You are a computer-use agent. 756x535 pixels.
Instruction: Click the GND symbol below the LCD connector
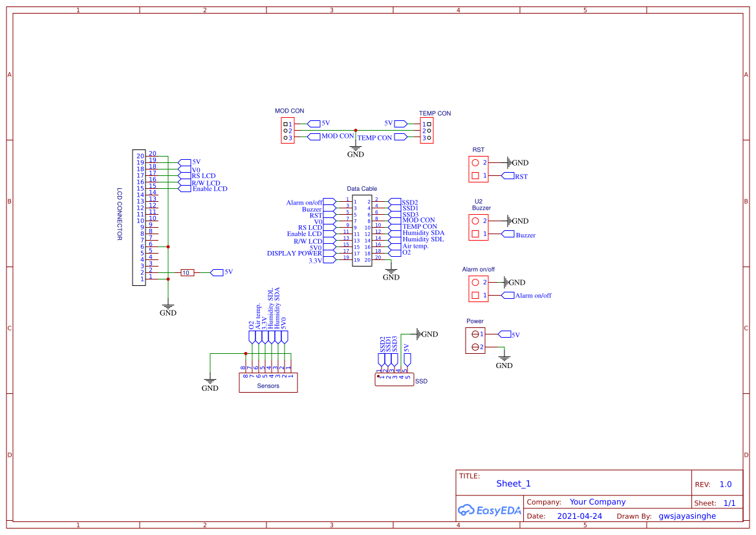click(167, 310)
